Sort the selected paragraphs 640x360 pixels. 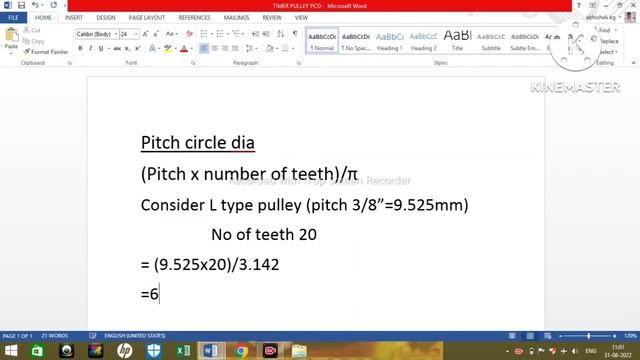click(x=280, y=34)
